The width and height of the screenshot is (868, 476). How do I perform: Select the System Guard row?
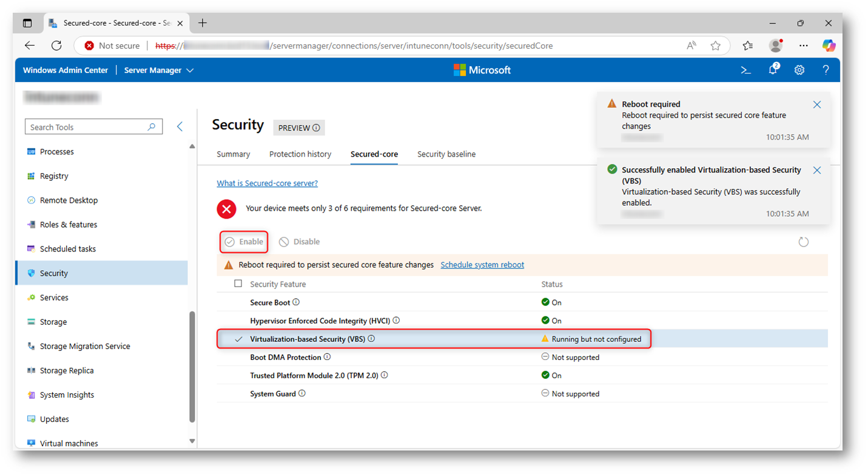(x=522, y=393)
